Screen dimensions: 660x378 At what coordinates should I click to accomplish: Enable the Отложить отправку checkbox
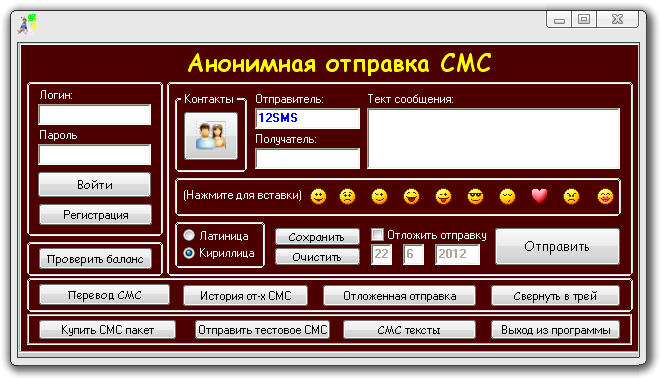coord(378,234)
